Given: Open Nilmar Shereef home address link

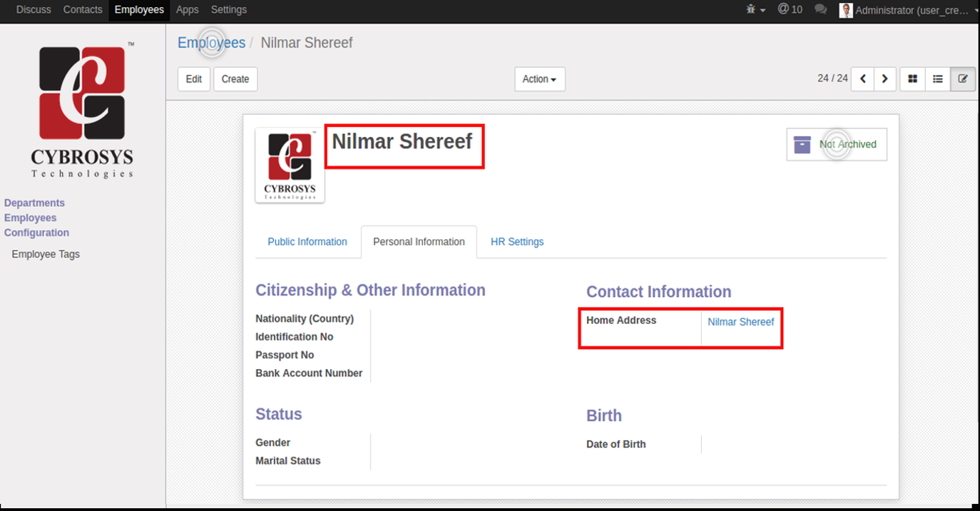Looking at the screenshot, I should point(740,322).
